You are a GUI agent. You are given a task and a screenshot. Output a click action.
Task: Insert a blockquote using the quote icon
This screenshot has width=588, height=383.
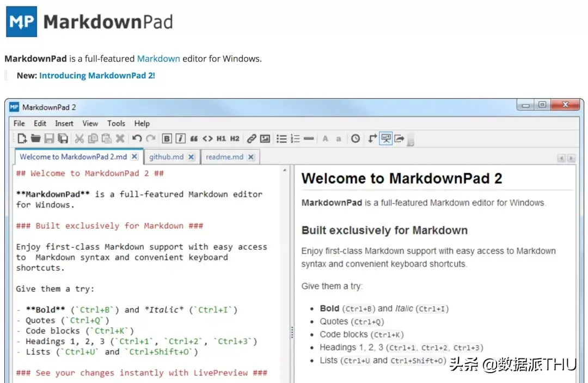point(194,139)
